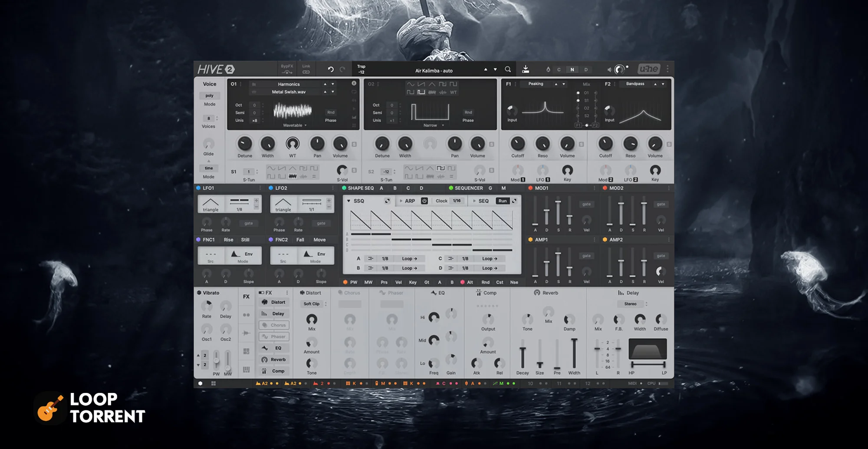The image size is (868, 449).
Task: Click the redo arrow icon
Action: [342, 69]
